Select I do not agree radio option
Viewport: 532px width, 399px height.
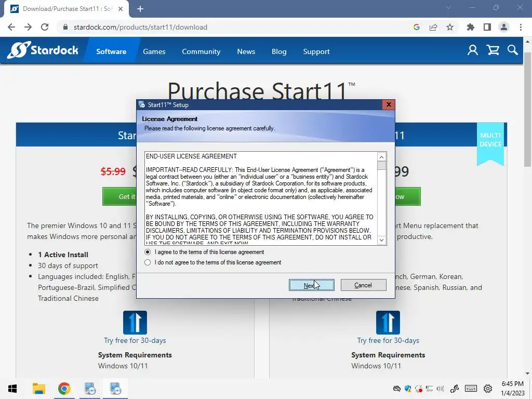[148, 262]
